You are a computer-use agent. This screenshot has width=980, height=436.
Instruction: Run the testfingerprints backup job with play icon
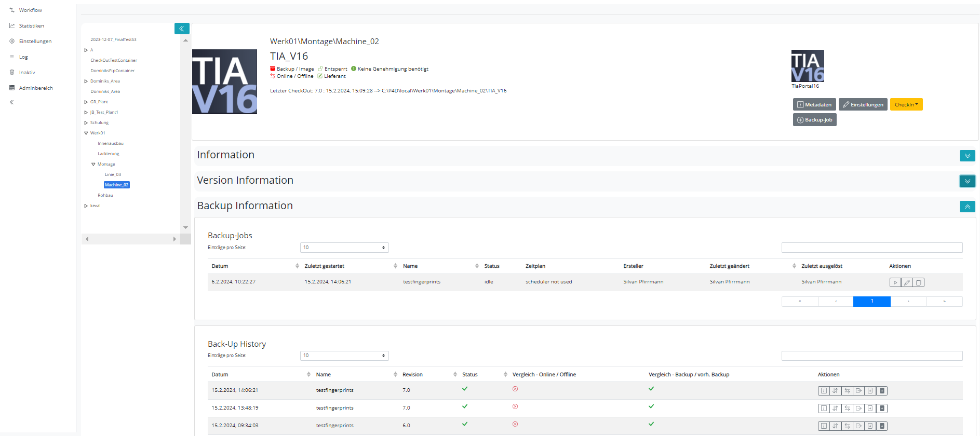[x=895, y=282]
